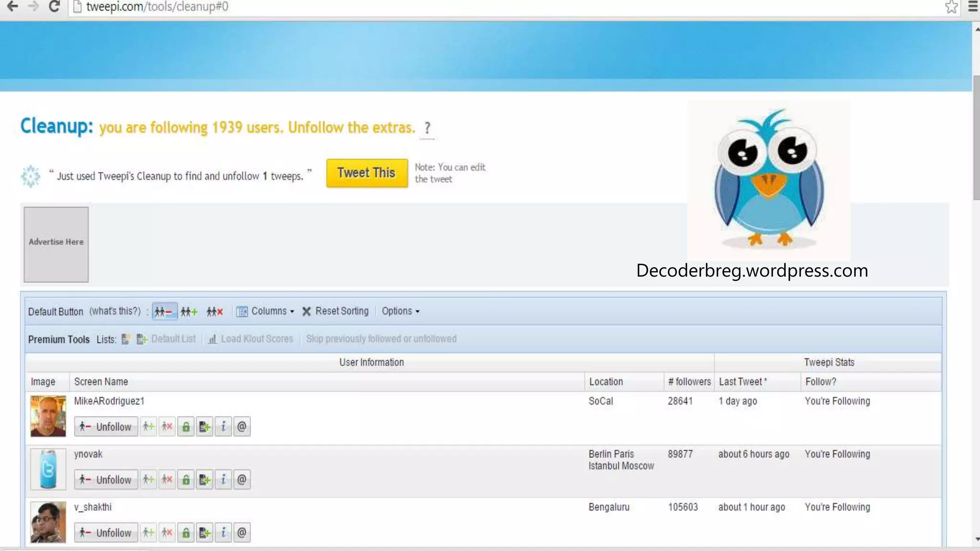This screenshot has height=551, width=980.
Task: Unfollow the user MikeARodriguez1
Action: tap(106, 427)
